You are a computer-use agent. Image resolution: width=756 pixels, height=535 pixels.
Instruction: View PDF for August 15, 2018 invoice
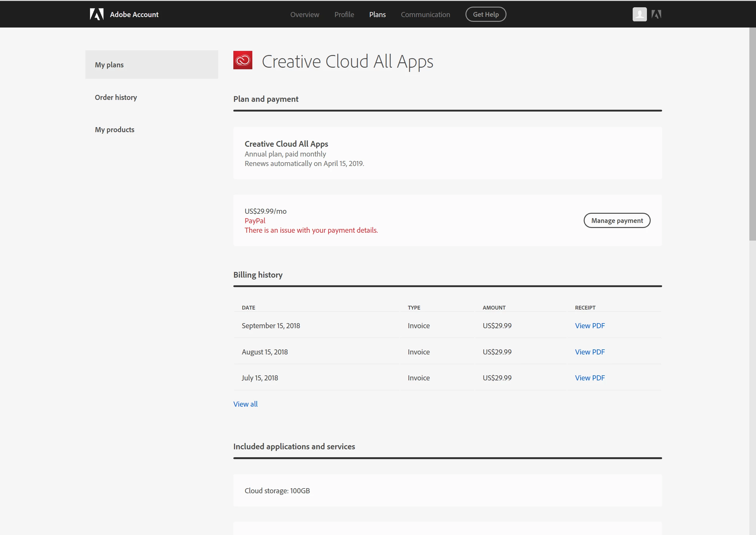pos(589,352)
